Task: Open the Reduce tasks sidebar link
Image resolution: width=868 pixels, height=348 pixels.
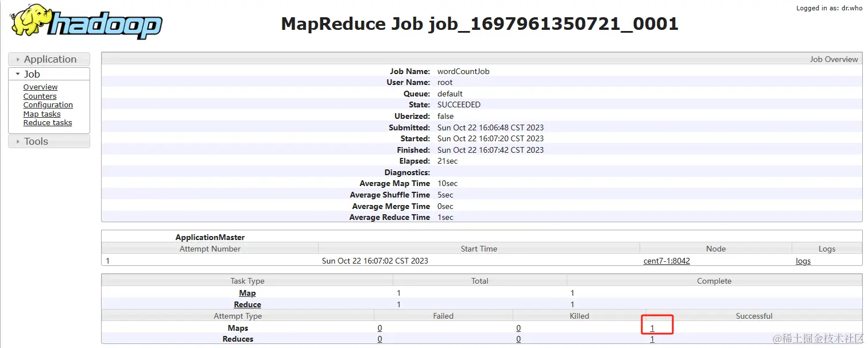Action: point(48,122)
